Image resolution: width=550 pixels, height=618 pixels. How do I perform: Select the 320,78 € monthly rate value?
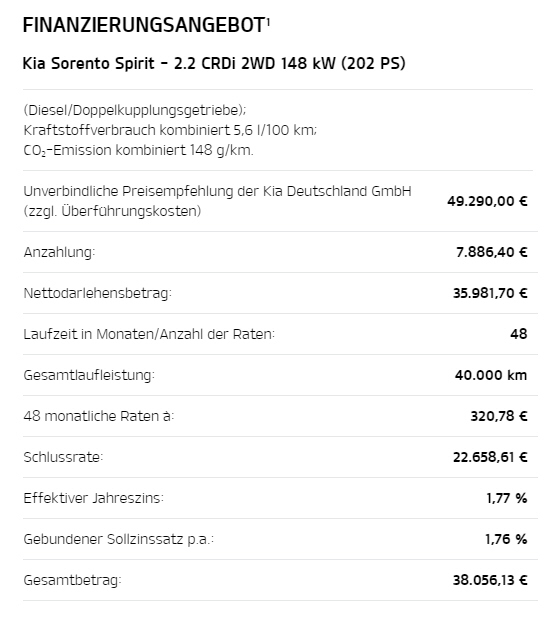pyautogui.click(x=499, y=416)
